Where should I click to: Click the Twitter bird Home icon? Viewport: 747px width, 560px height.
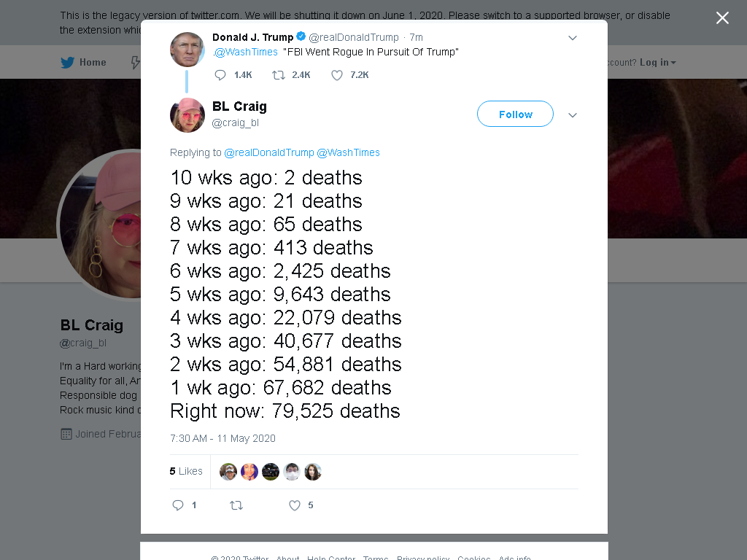[x=68, y=63]
